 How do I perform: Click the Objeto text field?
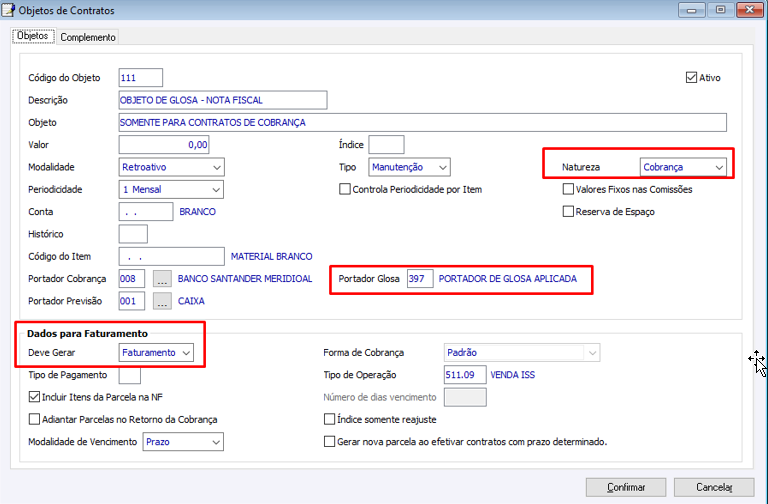423,122
